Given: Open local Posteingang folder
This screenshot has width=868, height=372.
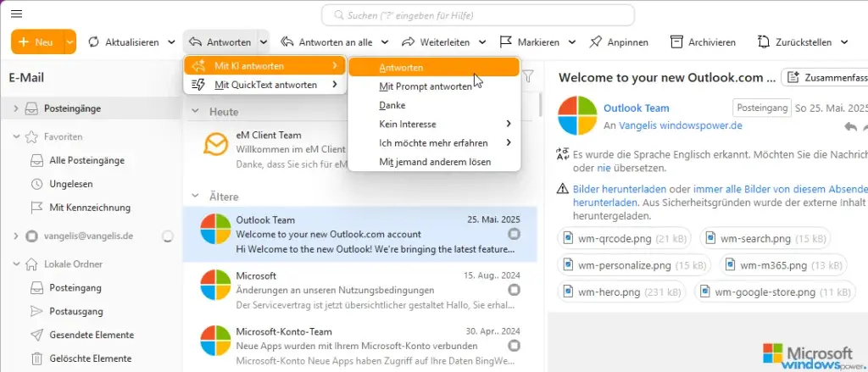Looking at the screenshot, I should tap(75, 288).
